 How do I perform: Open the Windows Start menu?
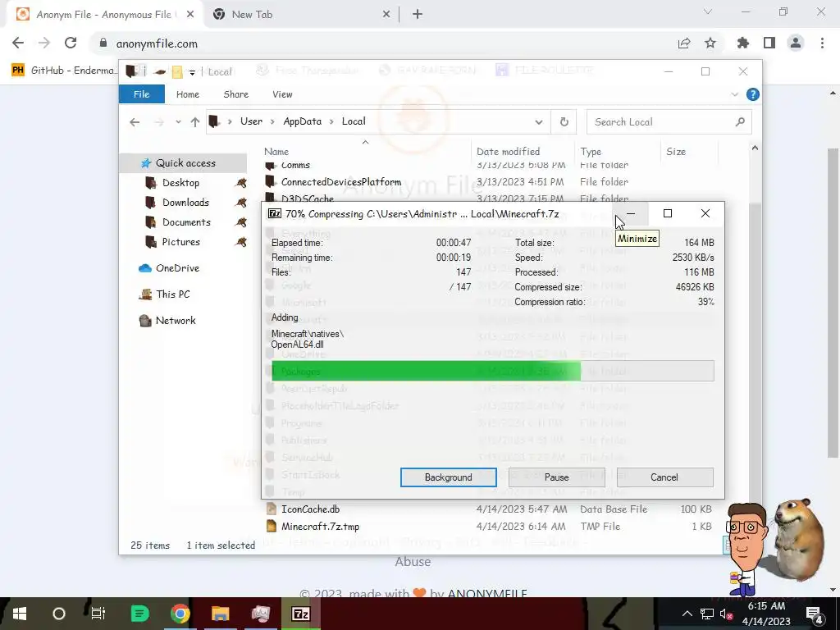pyautogui.click(x=20, y=614)
